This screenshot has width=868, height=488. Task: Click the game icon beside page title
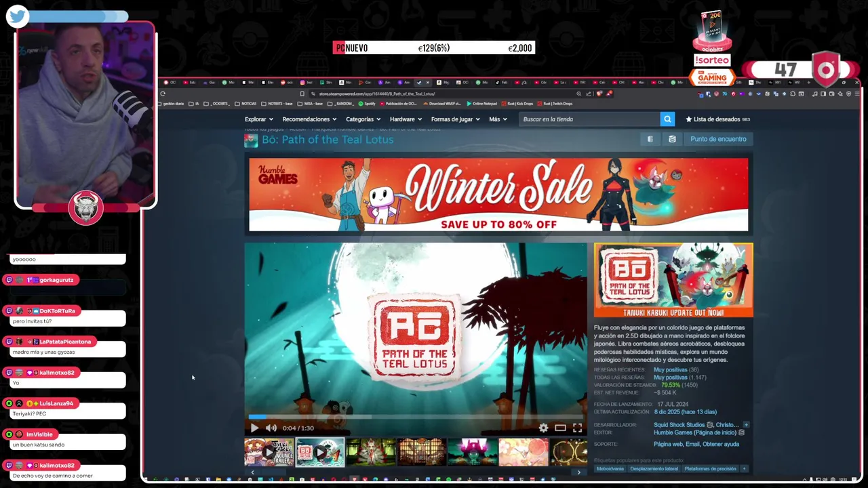coord(251,140)
